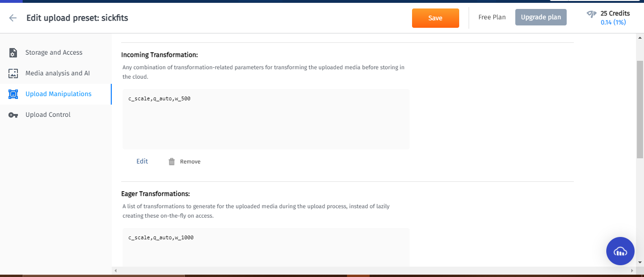Click the Upgrade plan button
644x277 pixels.
click(541, 17)
